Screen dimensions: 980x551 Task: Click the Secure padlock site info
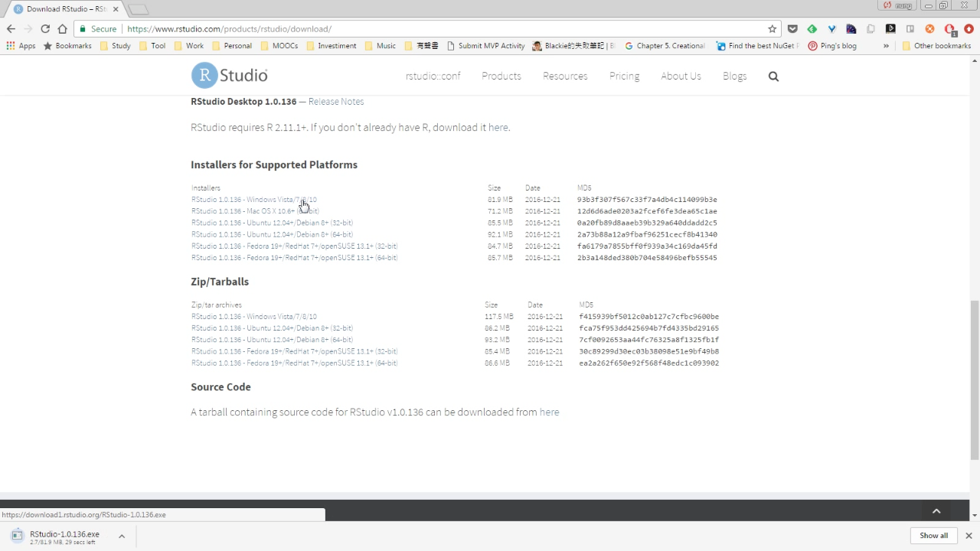point(98,29)
